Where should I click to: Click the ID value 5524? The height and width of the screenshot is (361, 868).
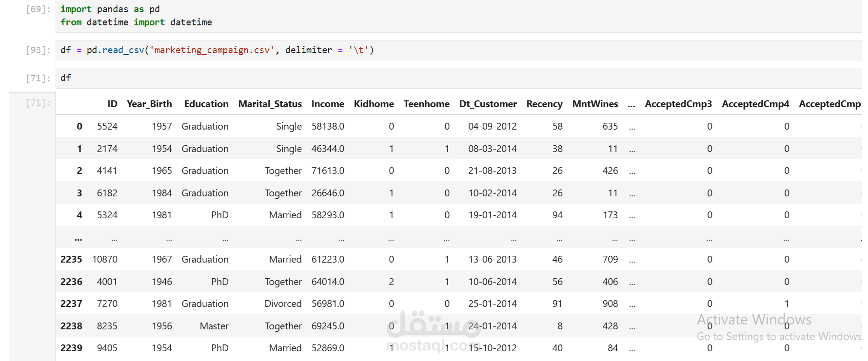[x=107, y=126]
